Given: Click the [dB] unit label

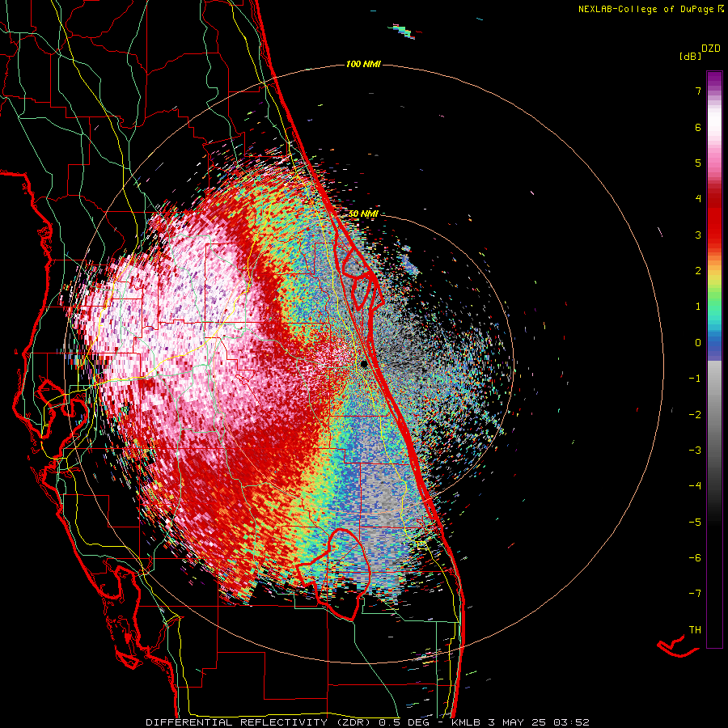Looking at the screenshot, I should coord(691,57).
